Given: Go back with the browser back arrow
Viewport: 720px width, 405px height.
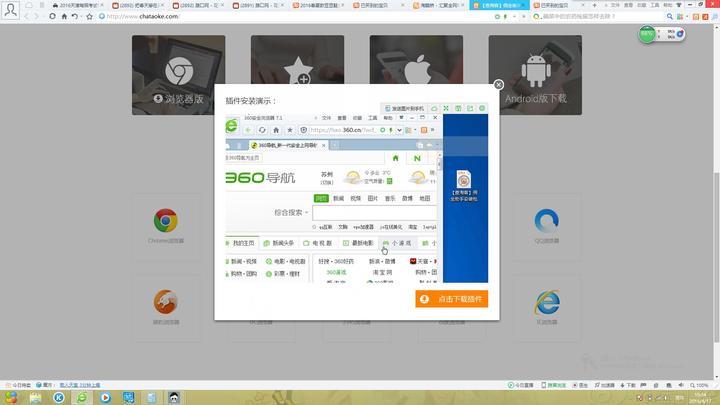Looking at the screenshot, I should pyautogui.click(x=27, y=17).
